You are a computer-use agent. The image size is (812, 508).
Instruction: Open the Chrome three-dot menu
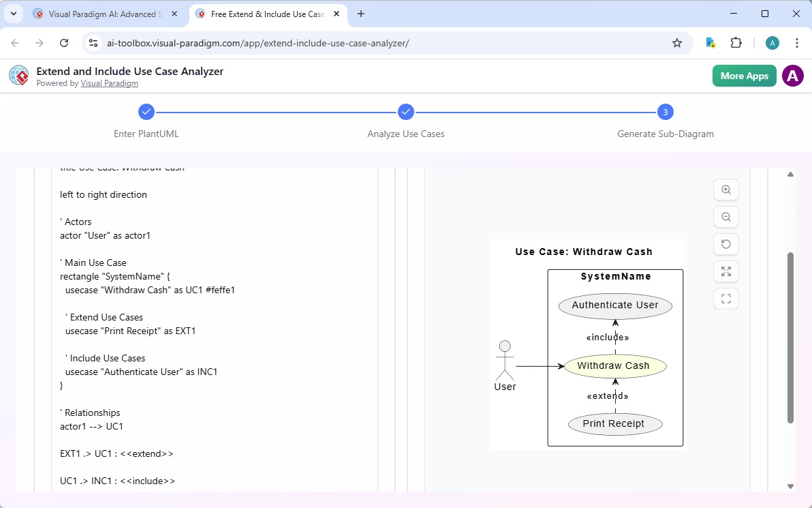tap(797, 42)
